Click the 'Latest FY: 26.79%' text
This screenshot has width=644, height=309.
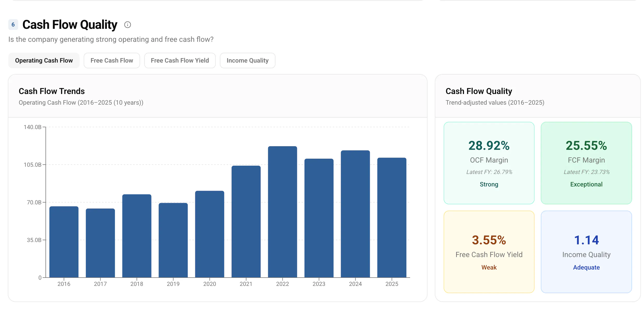(489, 172)
